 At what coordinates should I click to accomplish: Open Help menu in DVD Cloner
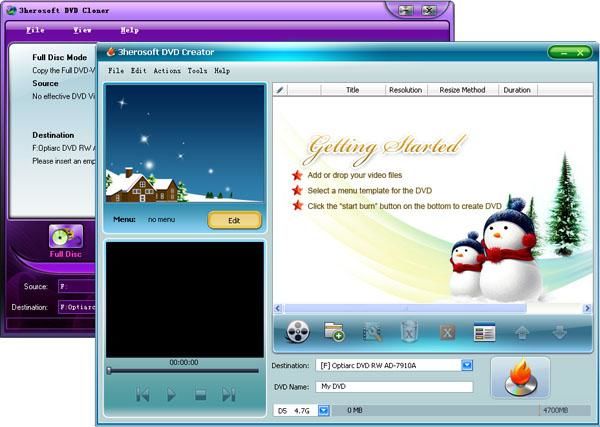tap(129, 30)
